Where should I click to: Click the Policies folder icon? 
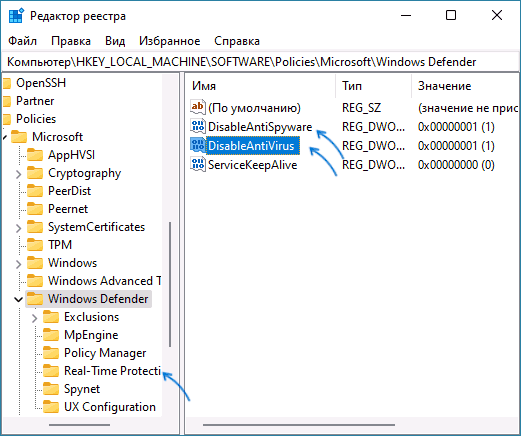tap(7, 119)
